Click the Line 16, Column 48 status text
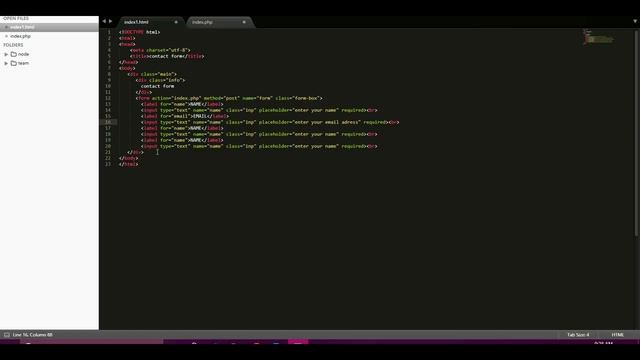Image resolution: width=640 pixels, height=360 pixels. (x=33, y=335)
